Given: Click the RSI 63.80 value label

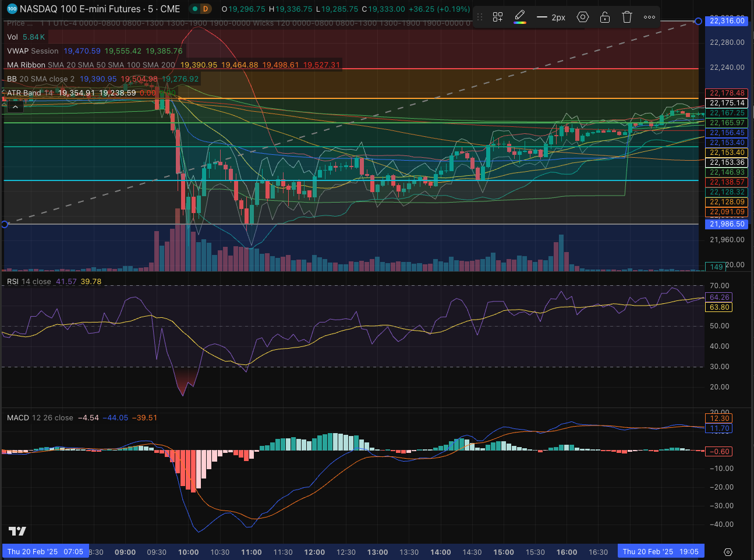Looking at the screenshot, I should tap(720, 307).
